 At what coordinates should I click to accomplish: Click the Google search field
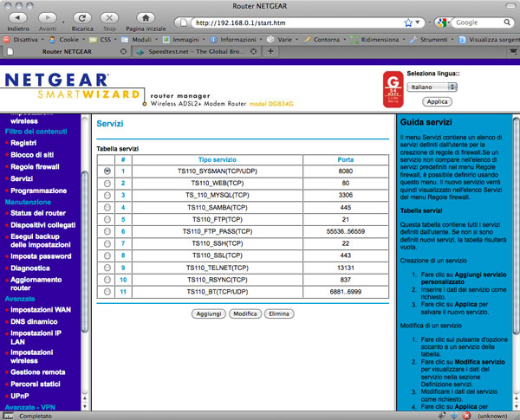(x=478, y=23)
